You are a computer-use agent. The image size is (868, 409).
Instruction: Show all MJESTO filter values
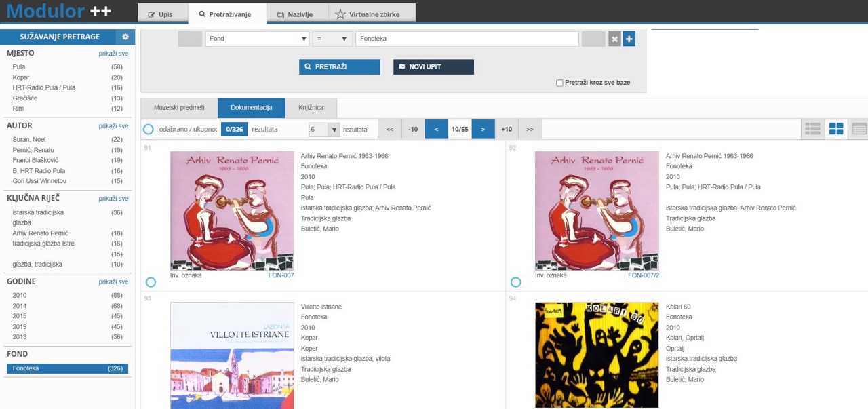coord(113,53)
